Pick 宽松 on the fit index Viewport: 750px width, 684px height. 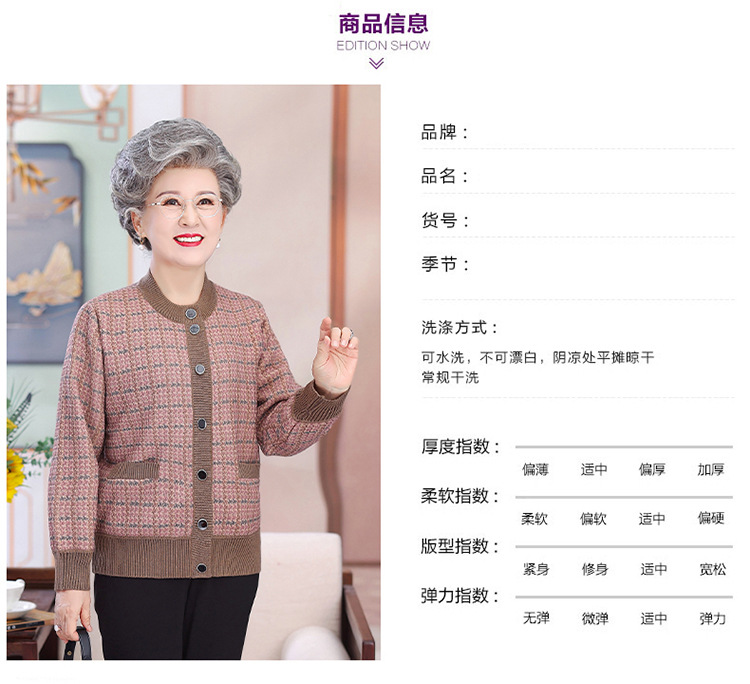tap(713, 569)
